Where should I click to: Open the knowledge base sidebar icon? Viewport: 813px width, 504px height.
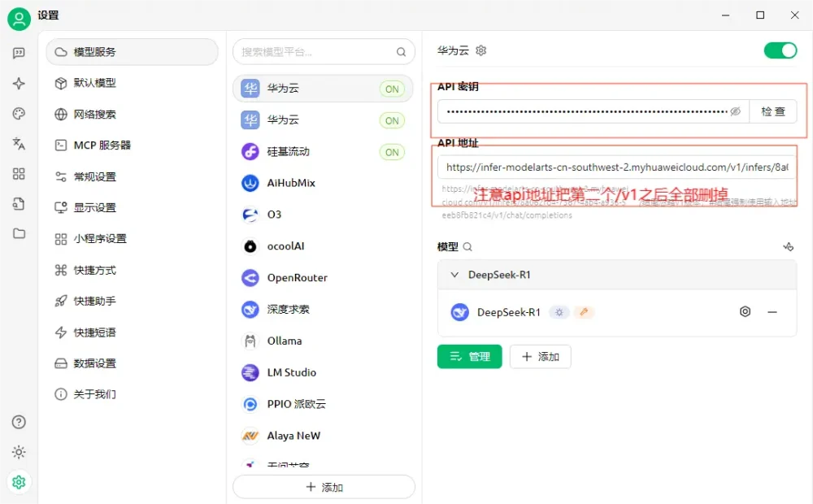[19, 204]
